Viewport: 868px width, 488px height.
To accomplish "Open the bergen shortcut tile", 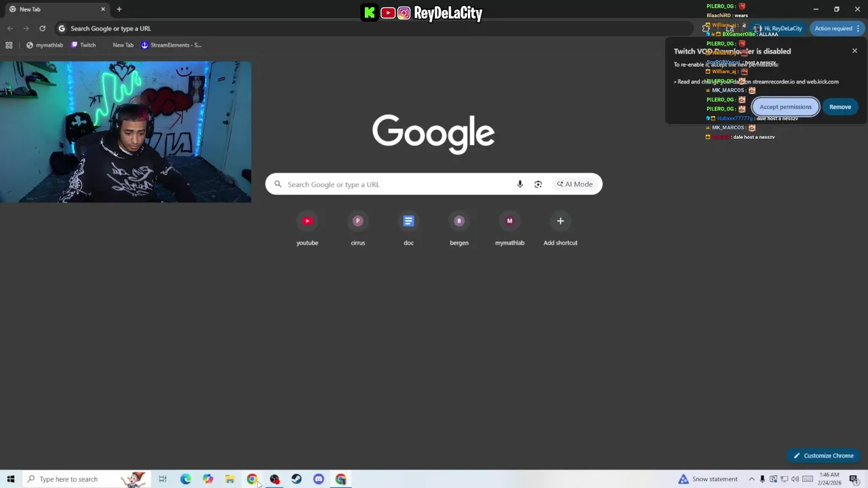I will (459, 229).
